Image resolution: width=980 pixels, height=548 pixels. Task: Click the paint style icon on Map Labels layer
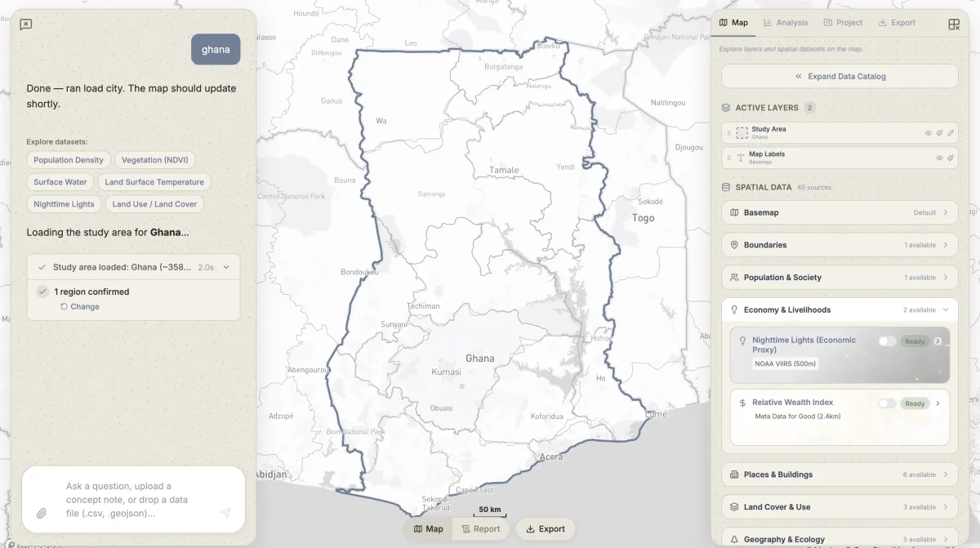[951, 158]
